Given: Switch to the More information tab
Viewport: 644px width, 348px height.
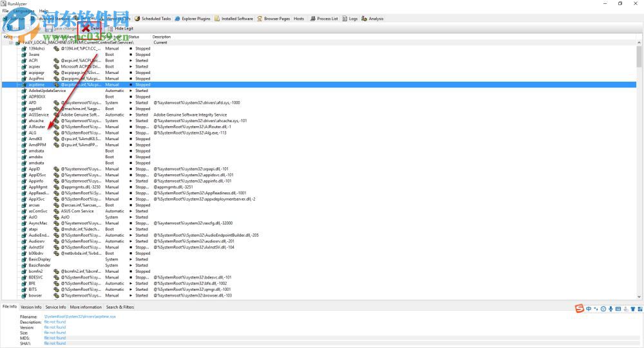Looking at the screenshot, I should (86, 307).
